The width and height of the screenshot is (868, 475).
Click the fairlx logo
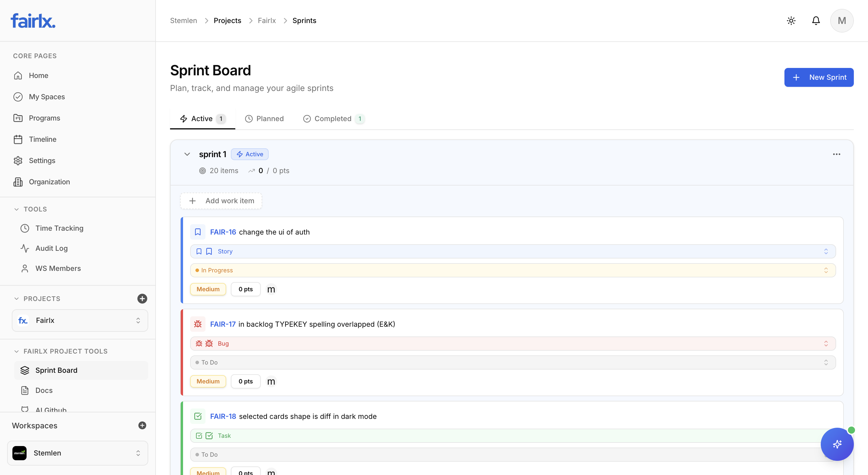[x=33, y=21]
